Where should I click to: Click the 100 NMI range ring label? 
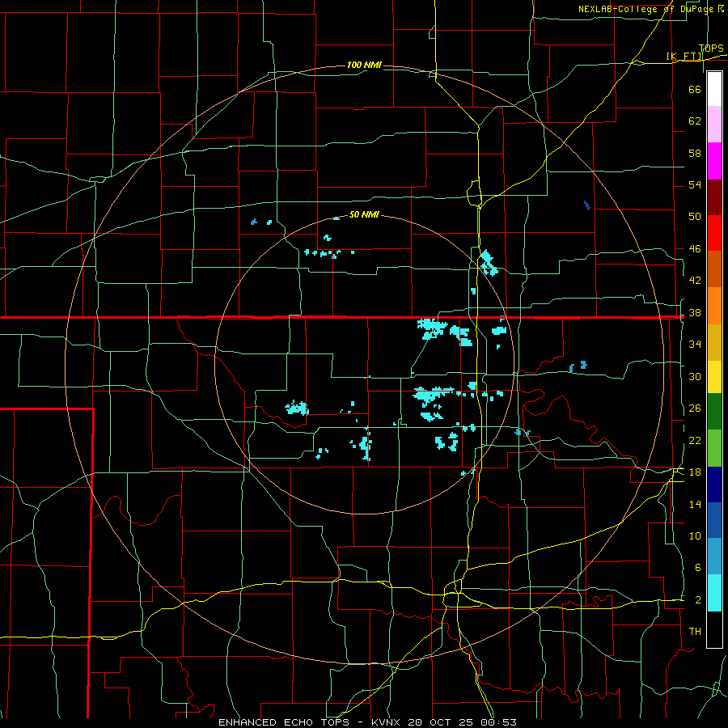coord(364,65)
